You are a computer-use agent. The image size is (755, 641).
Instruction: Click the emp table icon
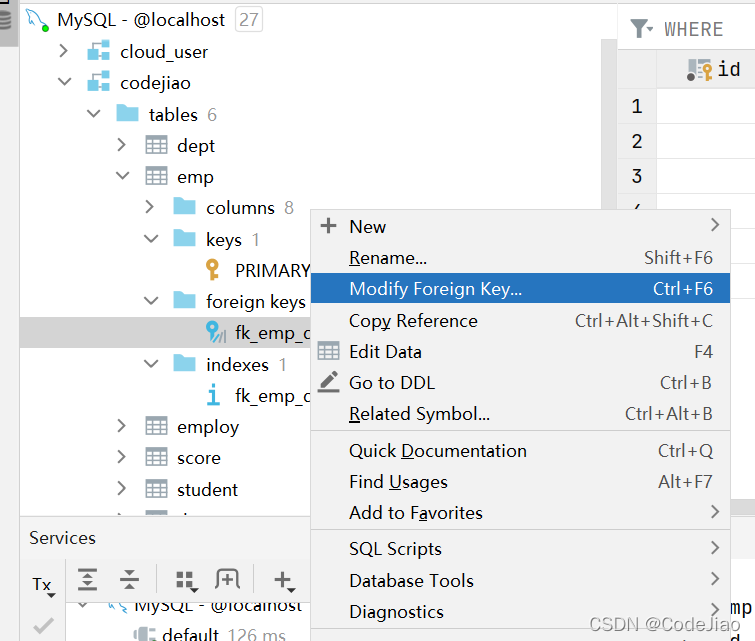[x=156, y=176]
